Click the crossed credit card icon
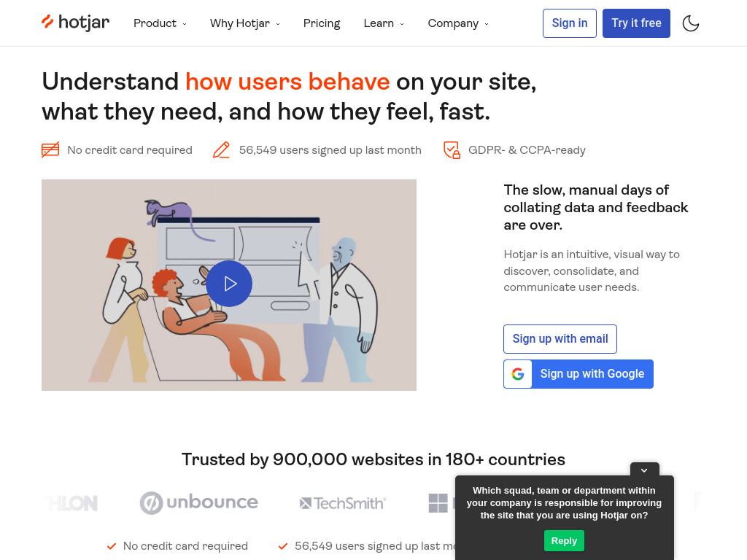Screen dimensions: 747x560 [50, 150]
